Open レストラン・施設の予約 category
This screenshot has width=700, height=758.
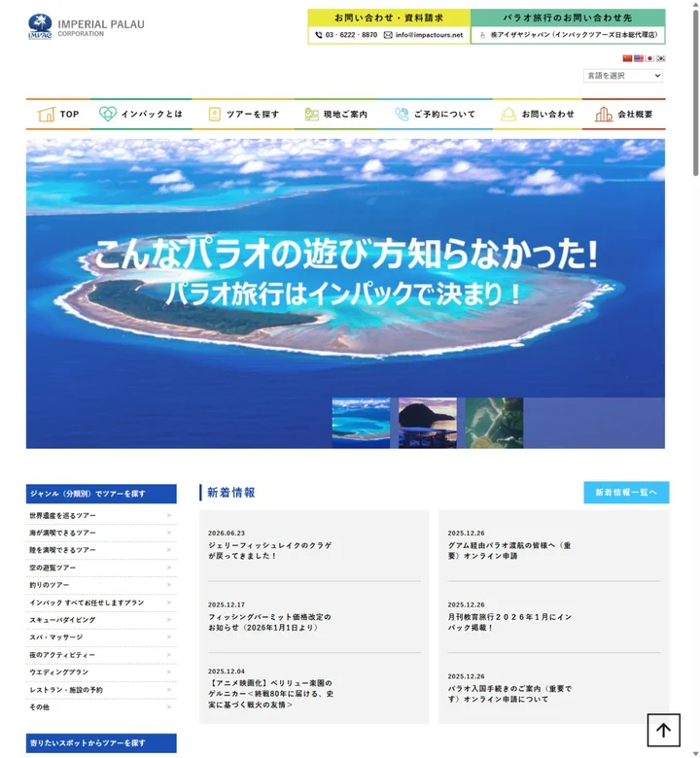[x=101, y=690]
